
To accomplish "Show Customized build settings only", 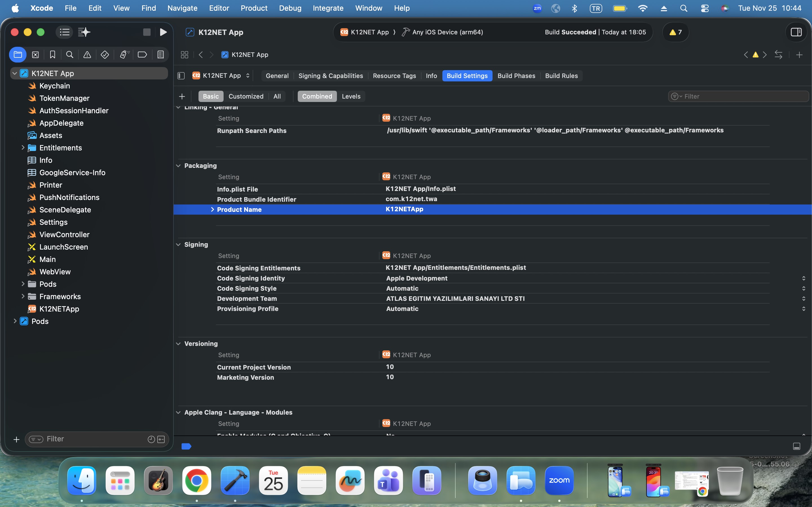I will tap(246, 97).
